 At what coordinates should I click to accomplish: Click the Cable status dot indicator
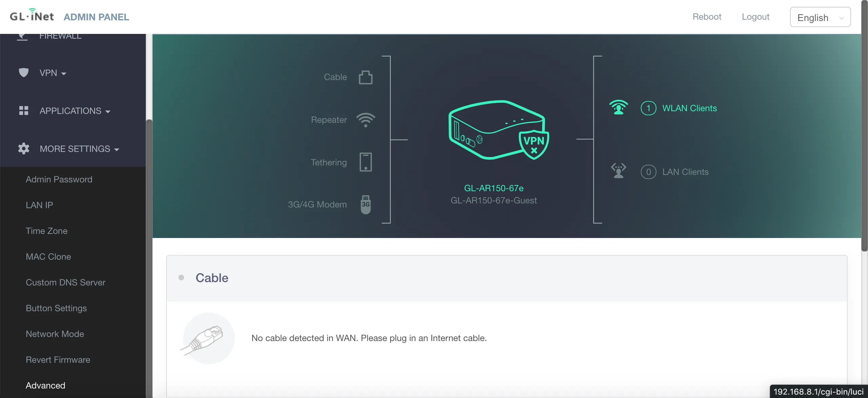(181, 278)
